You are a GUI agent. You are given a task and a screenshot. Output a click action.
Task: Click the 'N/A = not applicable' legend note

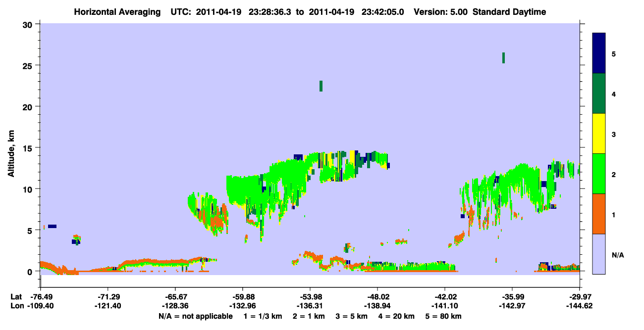pos(195,316)
